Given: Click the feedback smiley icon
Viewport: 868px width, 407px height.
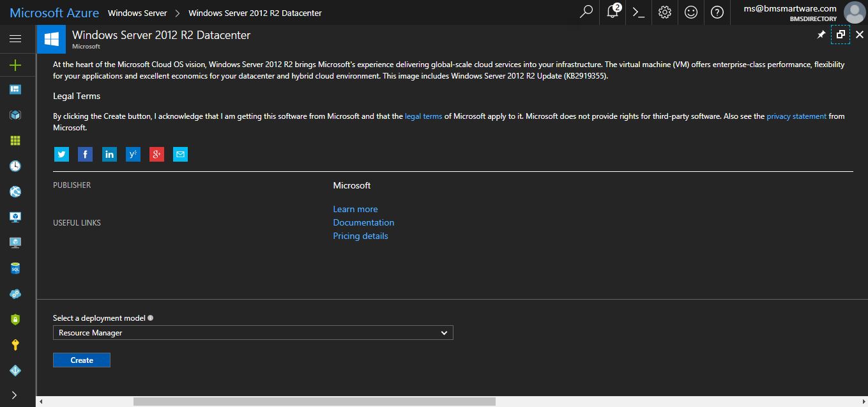Looking at the screenshot, I should 691,12.
